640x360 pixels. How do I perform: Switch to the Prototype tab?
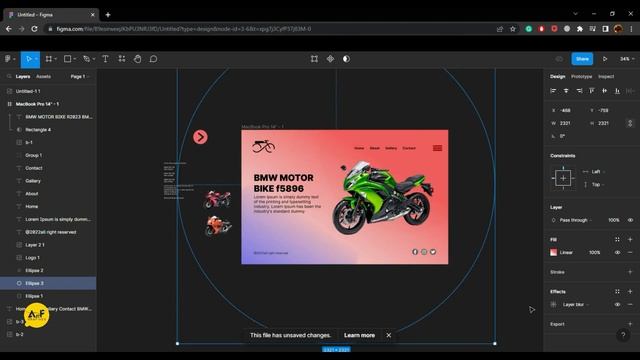point(581,76)
